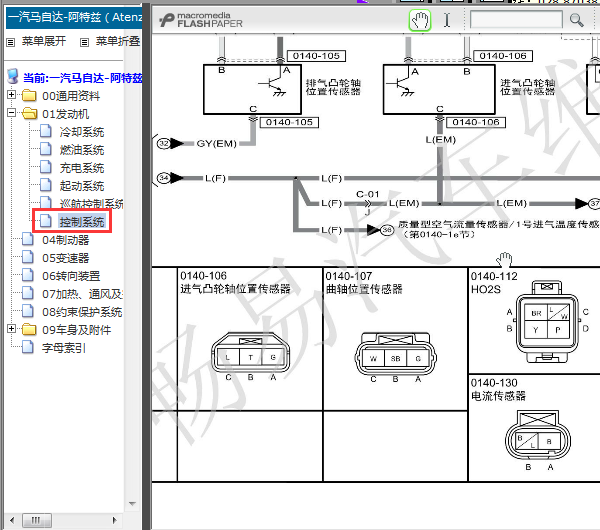Open 巡航控制系统 page

click(x=91, y=204)
